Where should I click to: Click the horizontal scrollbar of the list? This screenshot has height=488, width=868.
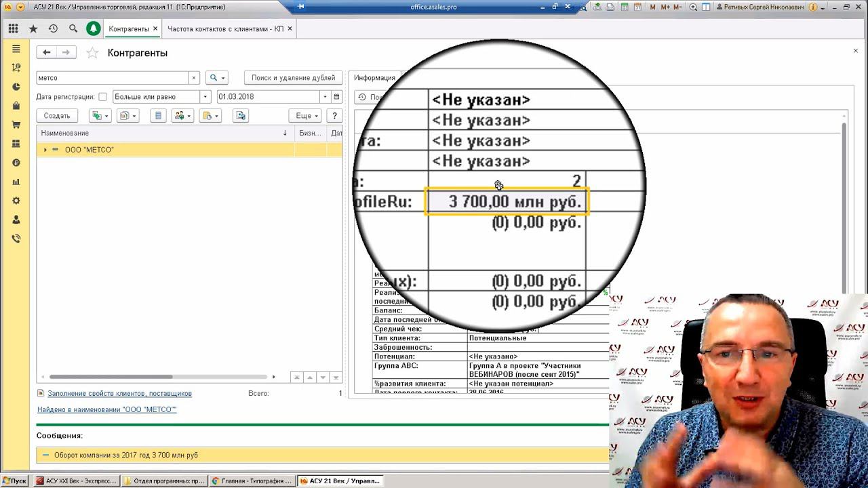click(111, 377)
